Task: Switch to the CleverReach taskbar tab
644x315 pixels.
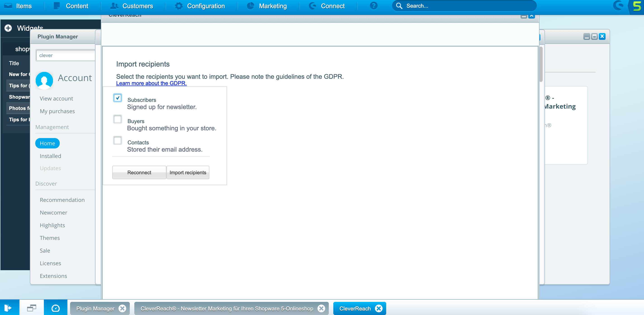Action: (355, 308)
